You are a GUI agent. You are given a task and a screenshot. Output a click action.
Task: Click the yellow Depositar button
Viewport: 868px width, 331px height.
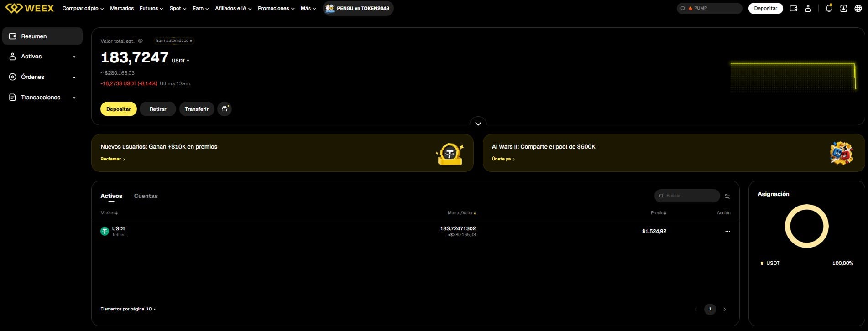click(119, 109)
